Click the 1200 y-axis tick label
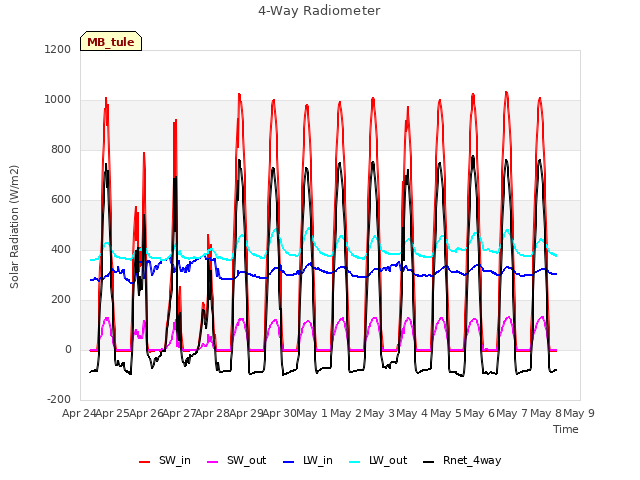Viewport: 640px width, 480px height. pos(58,49)
